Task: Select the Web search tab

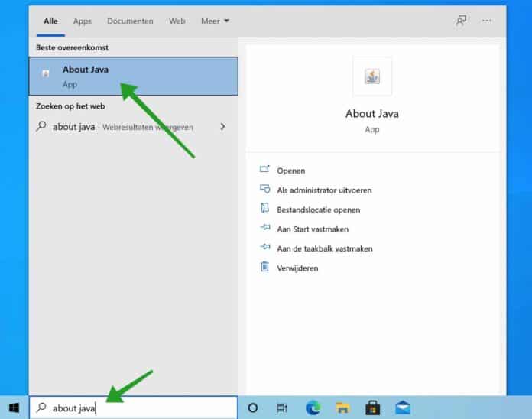Action: tap(177, 21)
